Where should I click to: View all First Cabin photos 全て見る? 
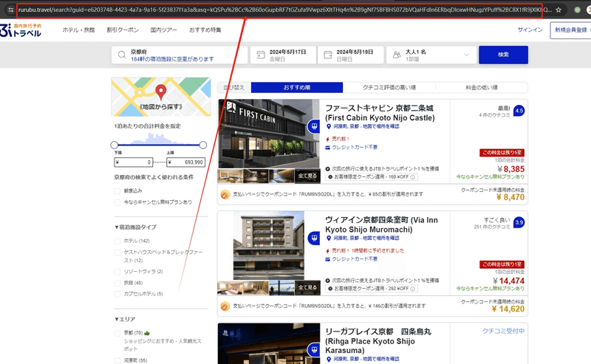(x=307, y=176)
